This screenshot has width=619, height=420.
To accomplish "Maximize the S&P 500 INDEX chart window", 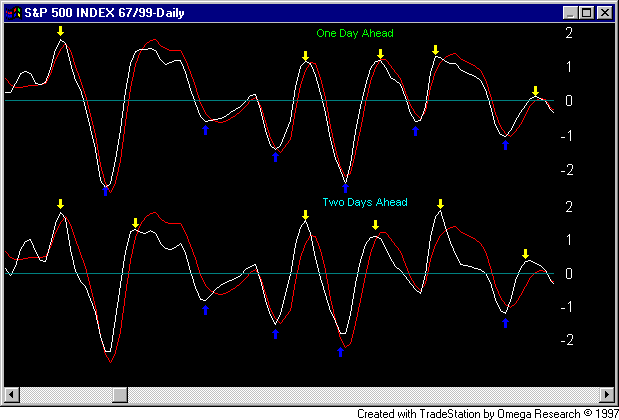I will click(587, 13).
